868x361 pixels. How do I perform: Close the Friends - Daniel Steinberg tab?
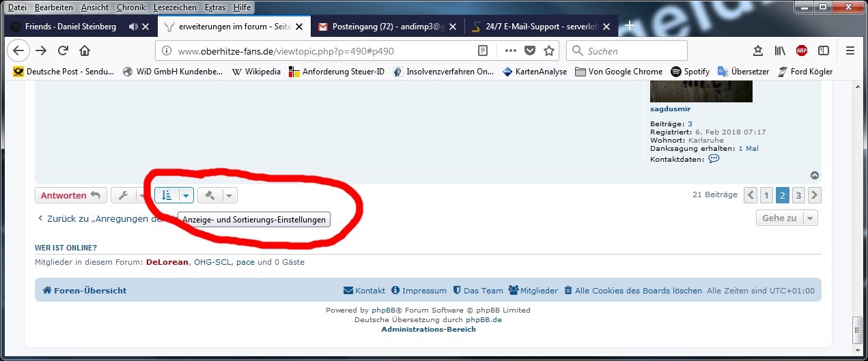tap(147, 27)
